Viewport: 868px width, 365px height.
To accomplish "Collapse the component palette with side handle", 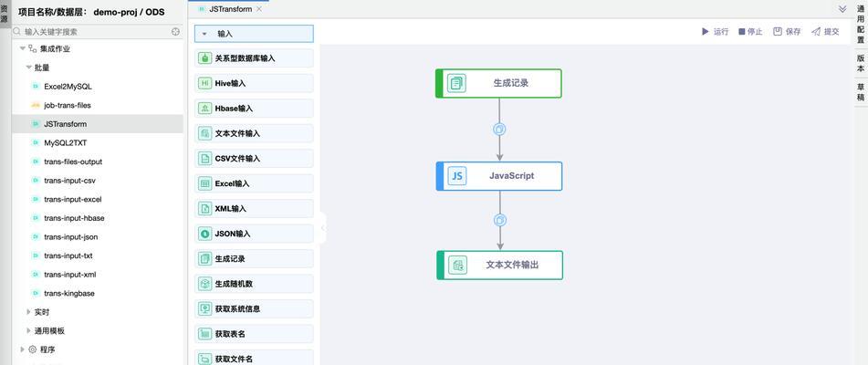I will pyautogui.click(x=323, y=227).
